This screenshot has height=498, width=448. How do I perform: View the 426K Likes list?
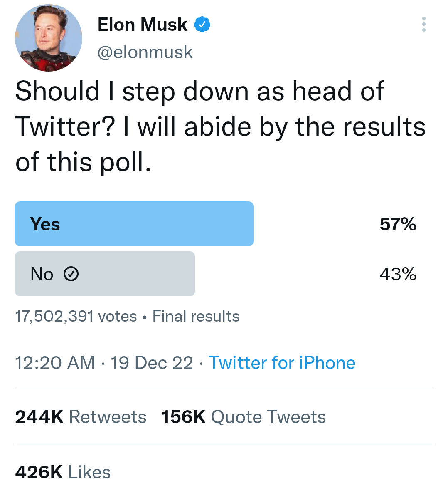[x=63, y=472]
